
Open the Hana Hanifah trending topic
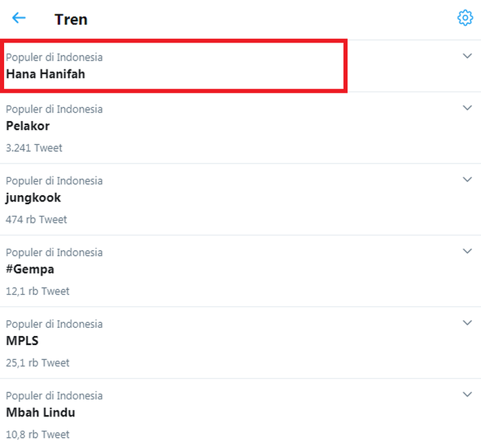[45, 74]
